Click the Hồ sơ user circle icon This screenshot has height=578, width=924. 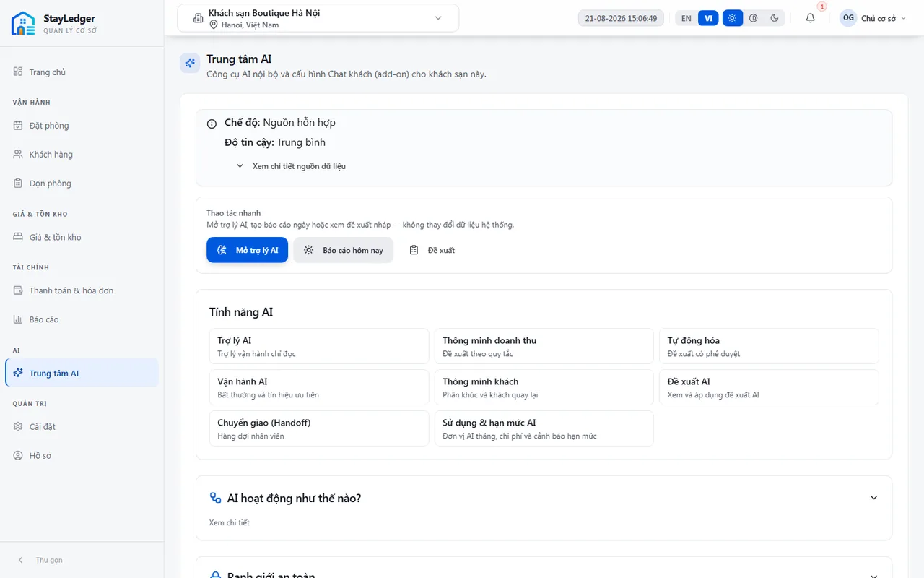18,456
